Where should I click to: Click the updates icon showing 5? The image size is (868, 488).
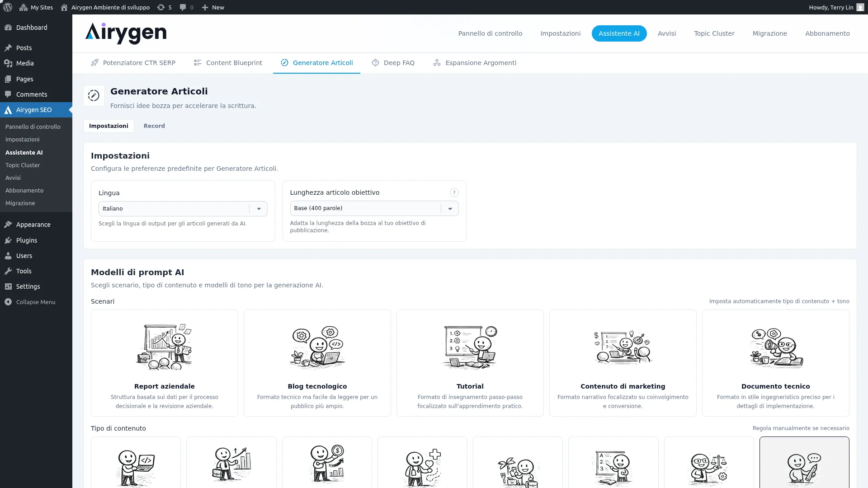coord(164,7)
